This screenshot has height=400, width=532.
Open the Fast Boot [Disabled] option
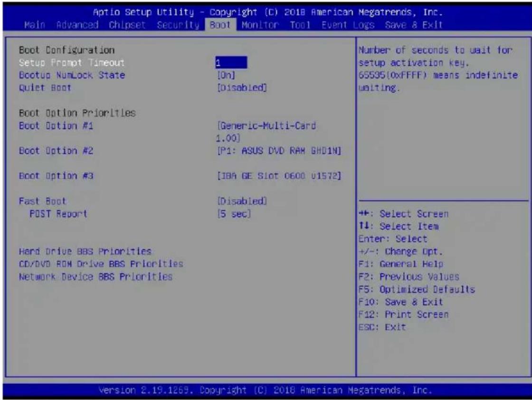[x=242, y=201]
